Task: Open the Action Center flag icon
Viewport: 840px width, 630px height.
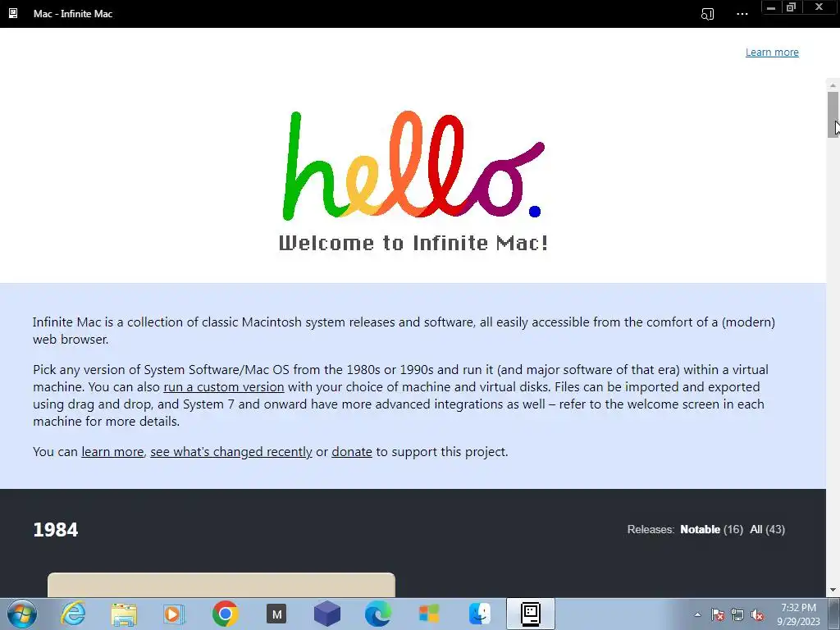Action: pos(718,614)
